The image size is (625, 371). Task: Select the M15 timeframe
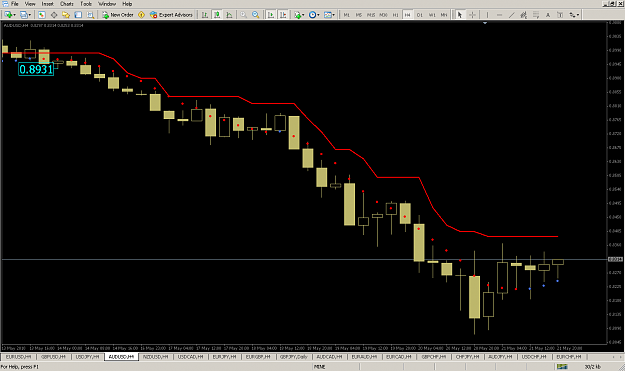tap(371, 15)
